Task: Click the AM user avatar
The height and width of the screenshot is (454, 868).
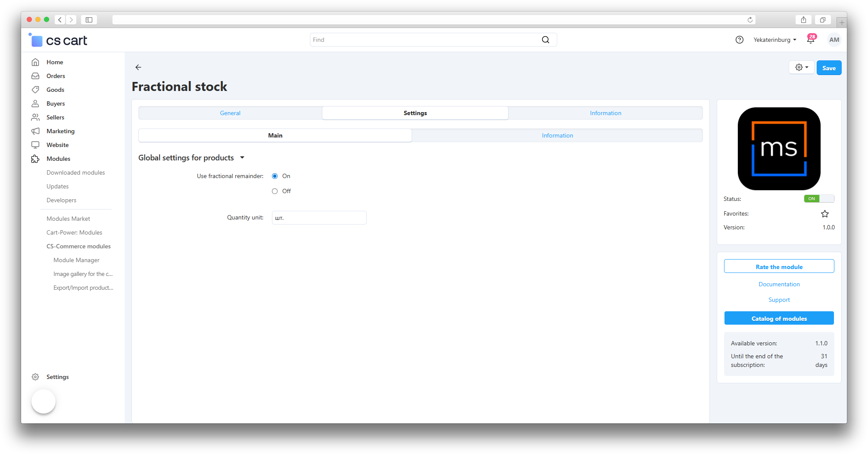Action: (x=834, y=40)
